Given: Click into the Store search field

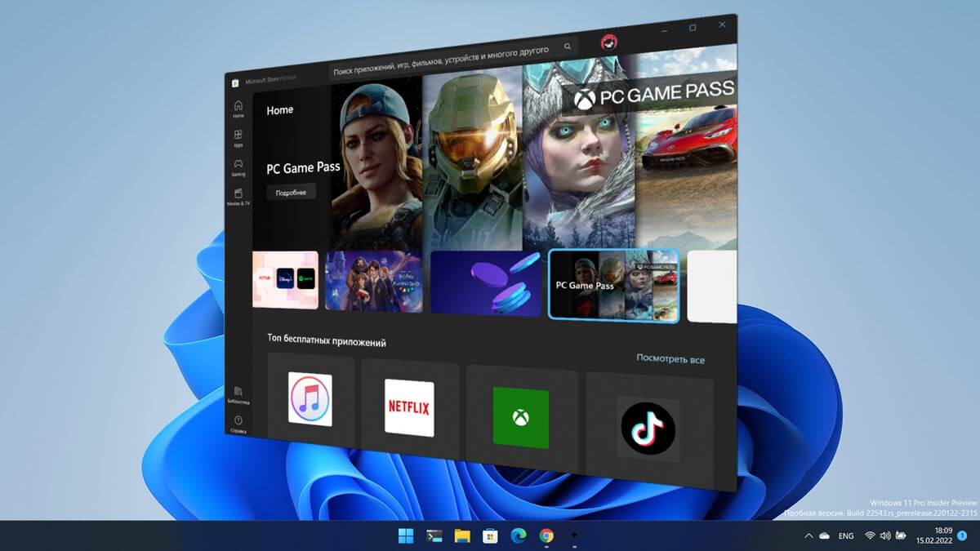Looking at the screenshot, I should point(453,57).
